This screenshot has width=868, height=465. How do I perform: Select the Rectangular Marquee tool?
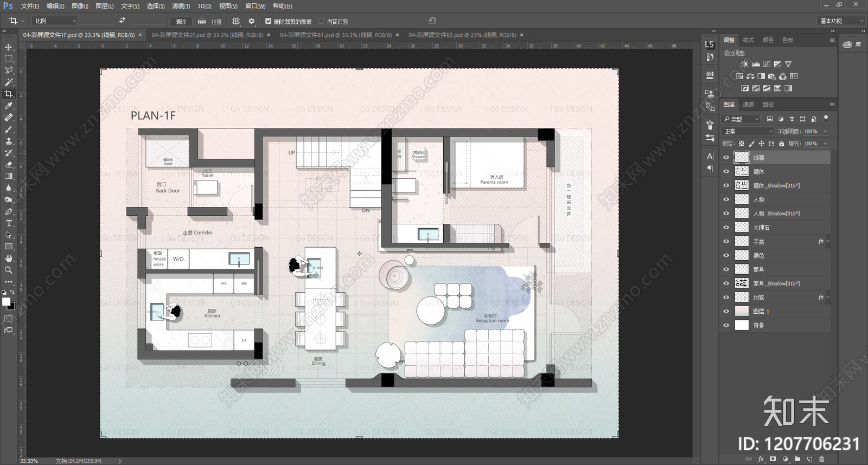click(9, 59)
